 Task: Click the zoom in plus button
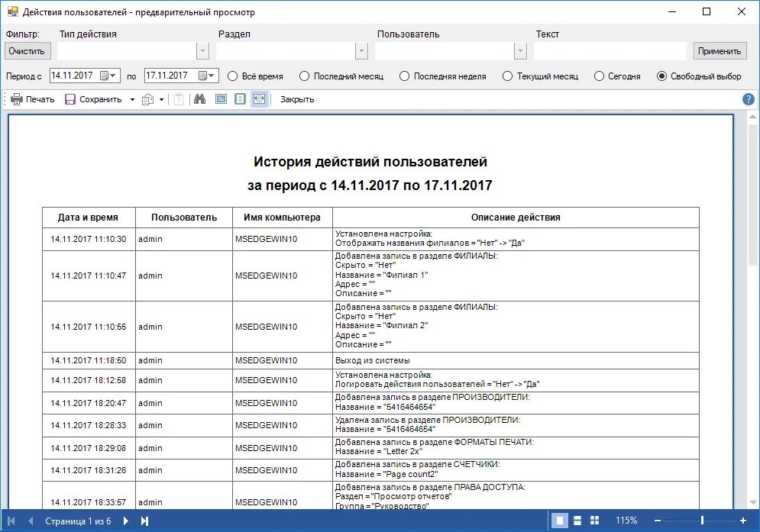tap(743, 521)
